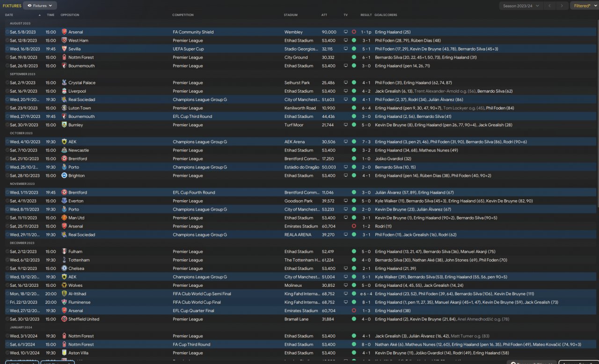
Task: Click the Newcastle club badge
Action: tap(64, 150)
